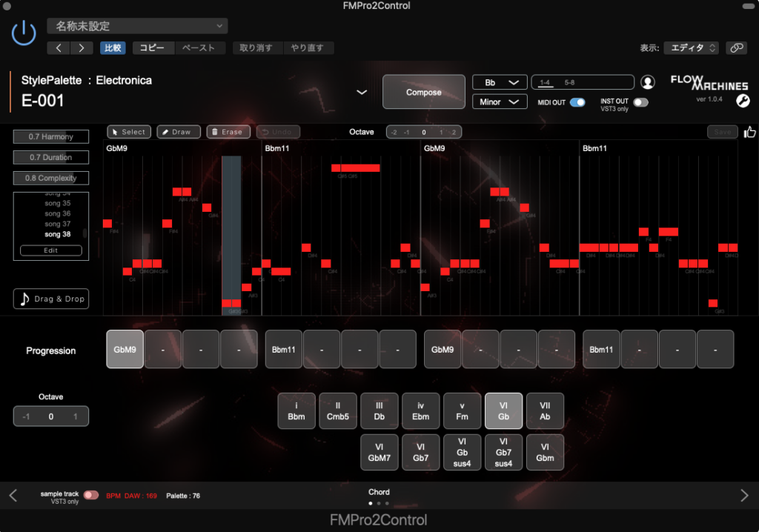This screenshot has height=532, width=759.
Task: Activate the Select cursor tool
Action: [129, 132]
